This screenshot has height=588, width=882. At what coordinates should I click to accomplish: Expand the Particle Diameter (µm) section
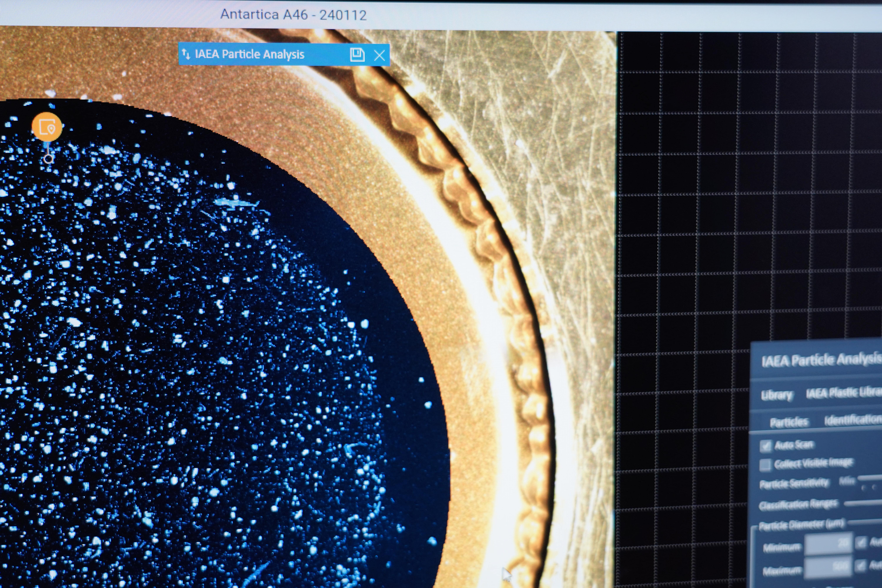[x=801, y=524]
